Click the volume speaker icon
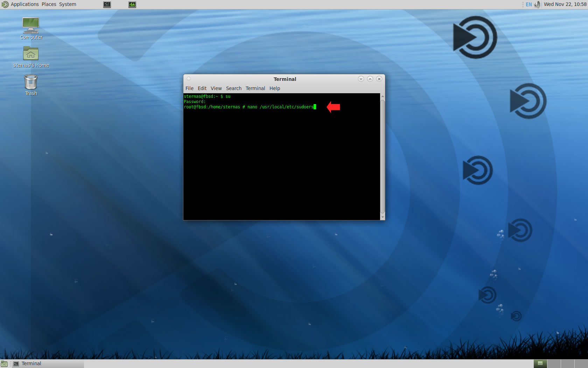Viewport: 588px width, 368px height. click(537, 5)
